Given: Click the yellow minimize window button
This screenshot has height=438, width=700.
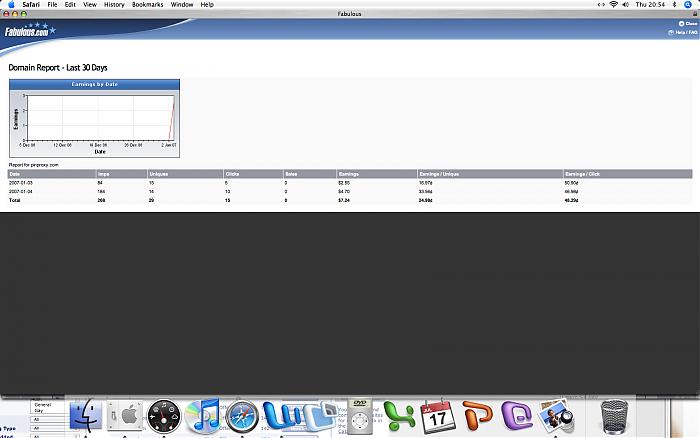Looking at the screenshot, I should coord(15,14).
